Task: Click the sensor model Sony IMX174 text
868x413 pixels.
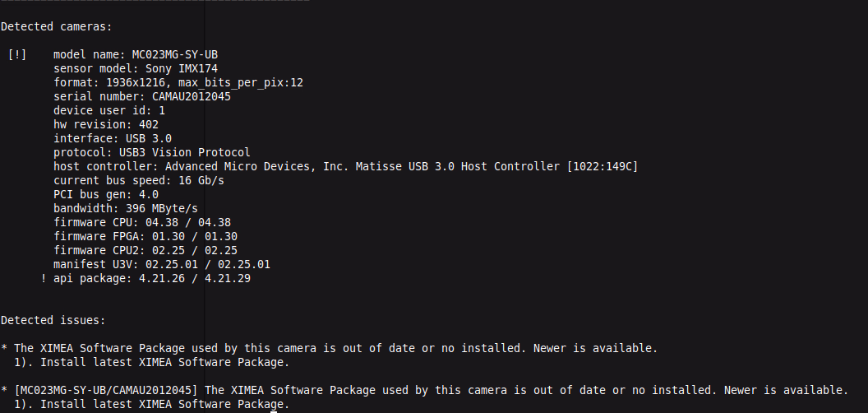Action: (x=182, y=68)
